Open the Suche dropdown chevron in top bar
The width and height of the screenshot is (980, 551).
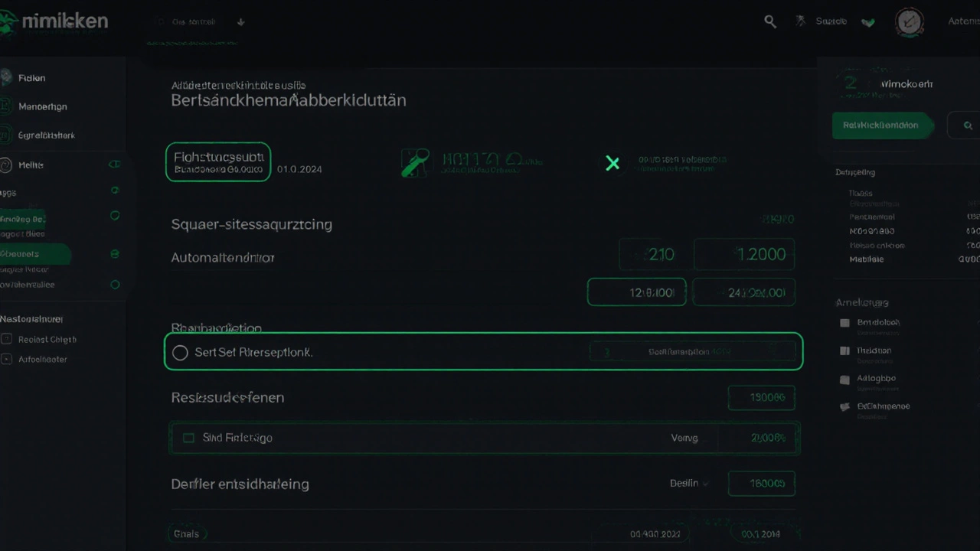pyautogui.click(x=867, y=21)
